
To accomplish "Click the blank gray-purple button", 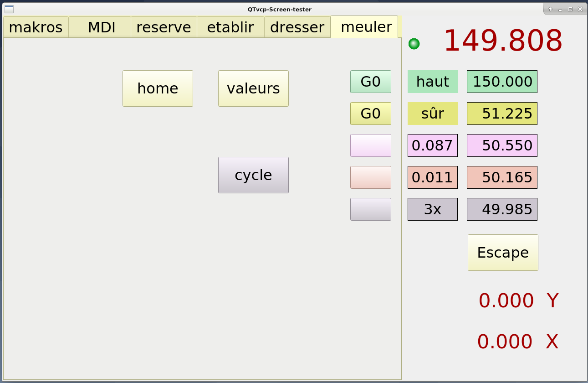I will (x=371, y=209).
